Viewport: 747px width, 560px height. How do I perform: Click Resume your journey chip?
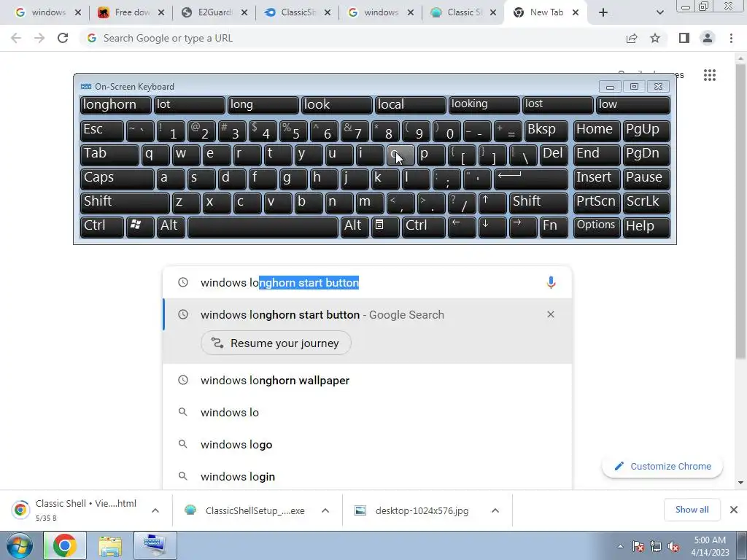coord(276,343)
